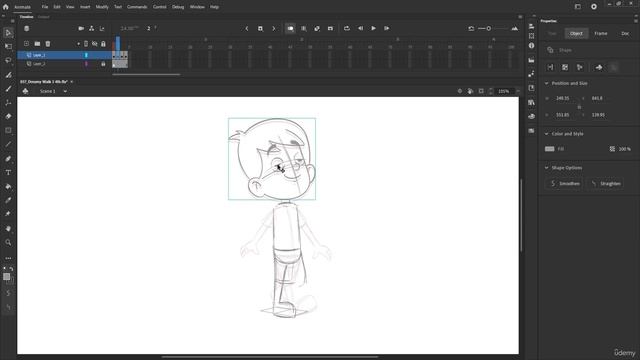The height and width of the screenshot is (360, 640).
Task: Toggle lock on second layer
Action: tap(103, 64)
